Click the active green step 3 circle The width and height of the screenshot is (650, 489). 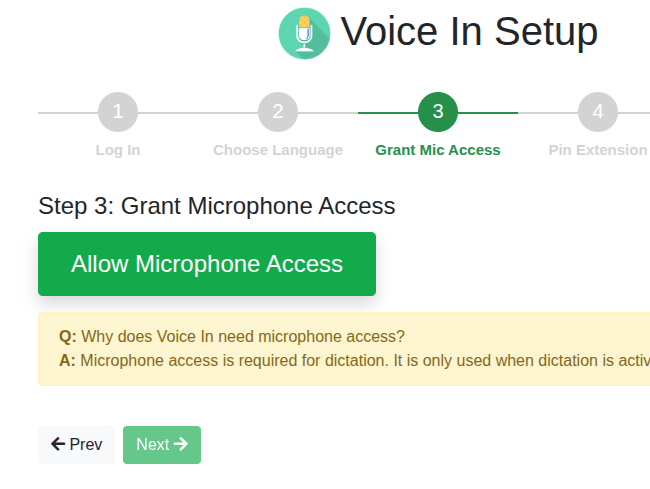tap(438, 112)
